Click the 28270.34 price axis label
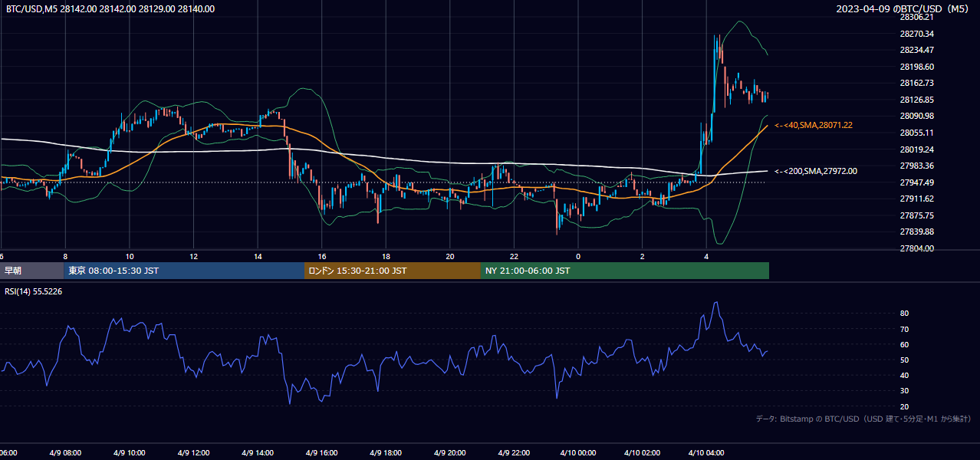This screenshot has width=980, height=460. coord(916,34)
